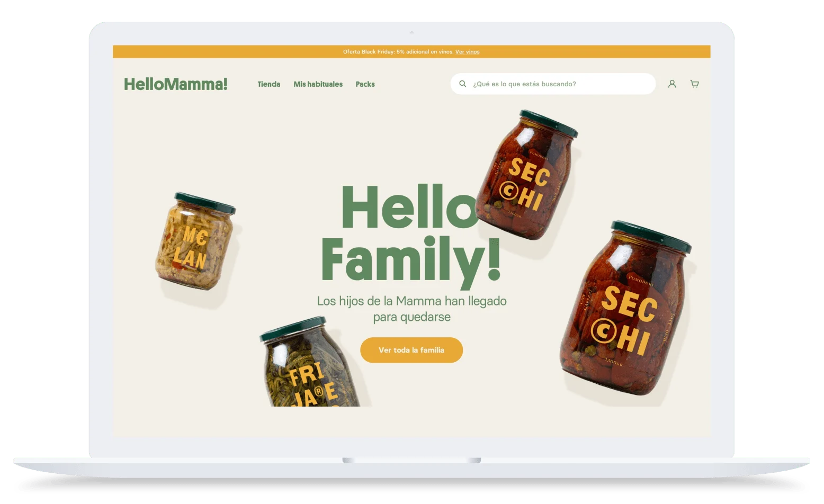Follow the 'Ver vinos' link
This screenshot has width=824, height=504.
(x=468, y=52)
